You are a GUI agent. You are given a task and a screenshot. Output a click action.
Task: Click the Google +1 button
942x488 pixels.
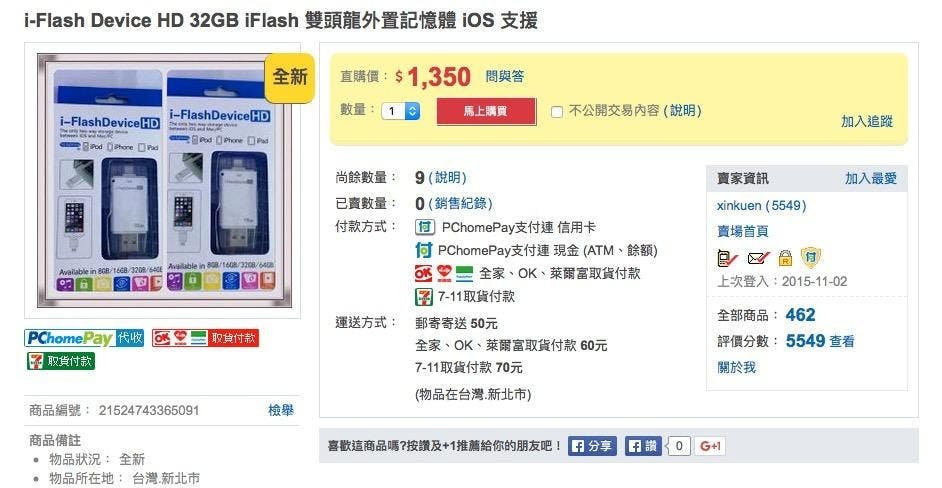pyautogui.click(x=710, y=446)
